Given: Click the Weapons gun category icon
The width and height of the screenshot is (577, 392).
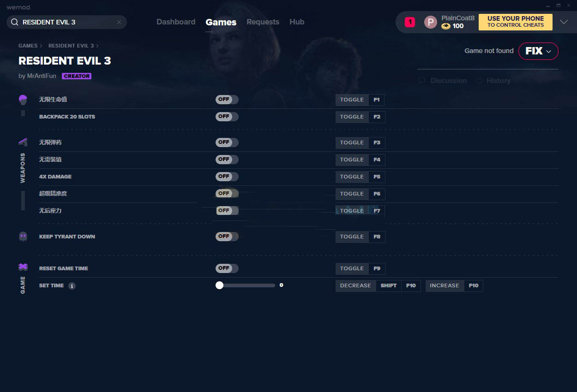Looking at the screenshot, I should click(x=23, y=142).
